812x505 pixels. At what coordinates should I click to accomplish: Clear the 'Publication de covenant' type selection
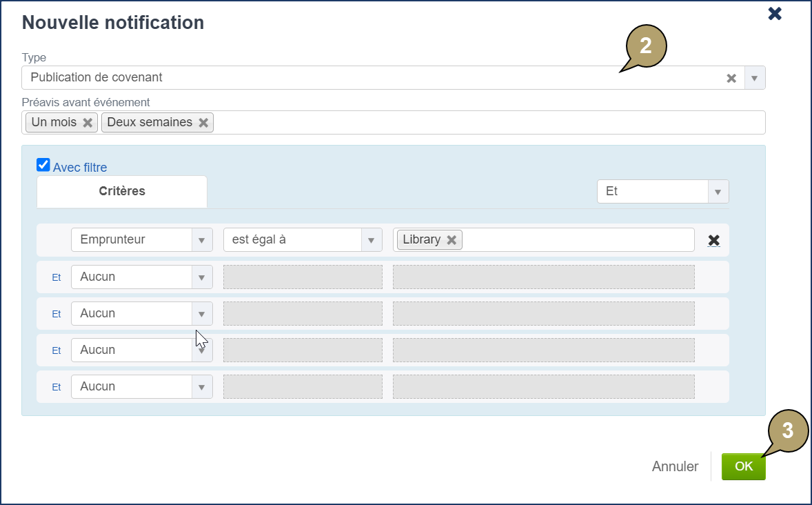point(731,78)
